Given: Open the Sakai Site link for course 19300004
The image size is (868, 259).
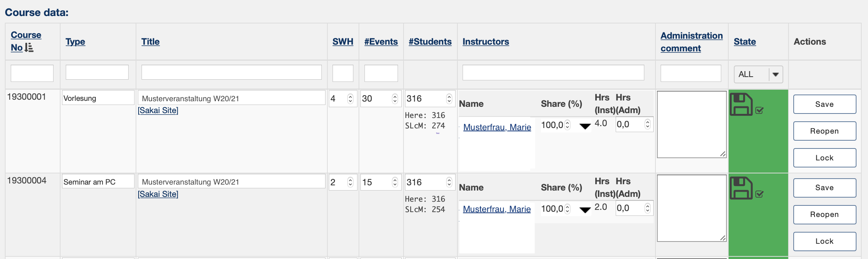Looking at the screenshot, I should [x=158, y=194].
